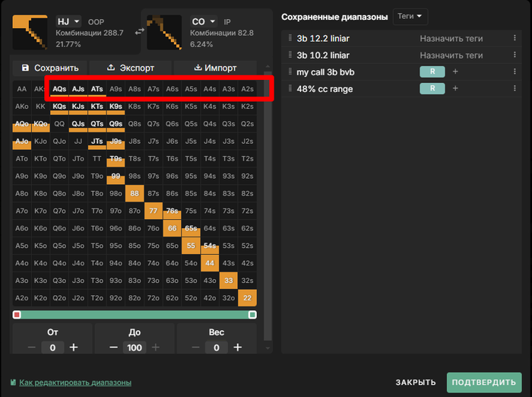Increase the Вес value

(x=238, y=348)
